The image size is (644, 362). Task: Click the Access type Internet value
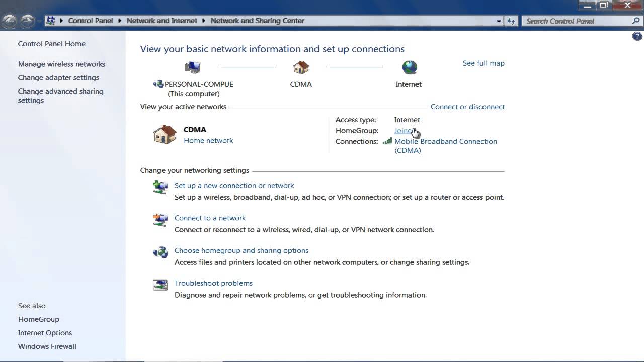[407, 120]
